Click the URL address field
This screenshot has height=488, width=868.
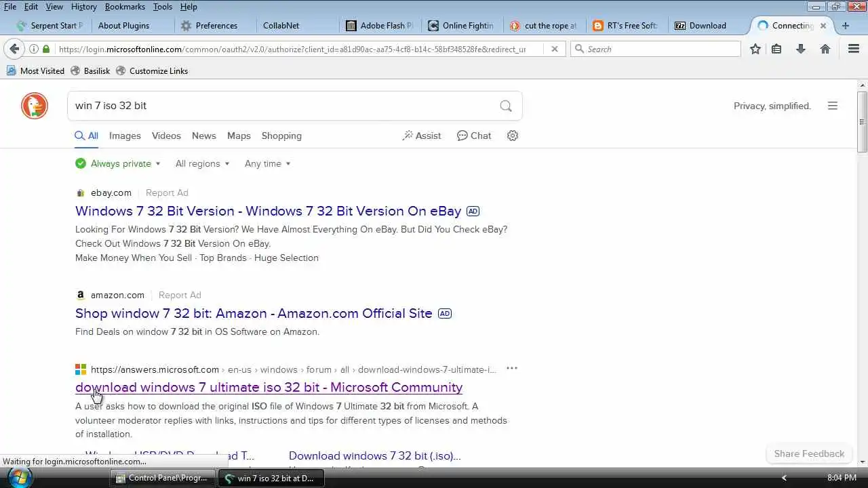pos(292,49)
